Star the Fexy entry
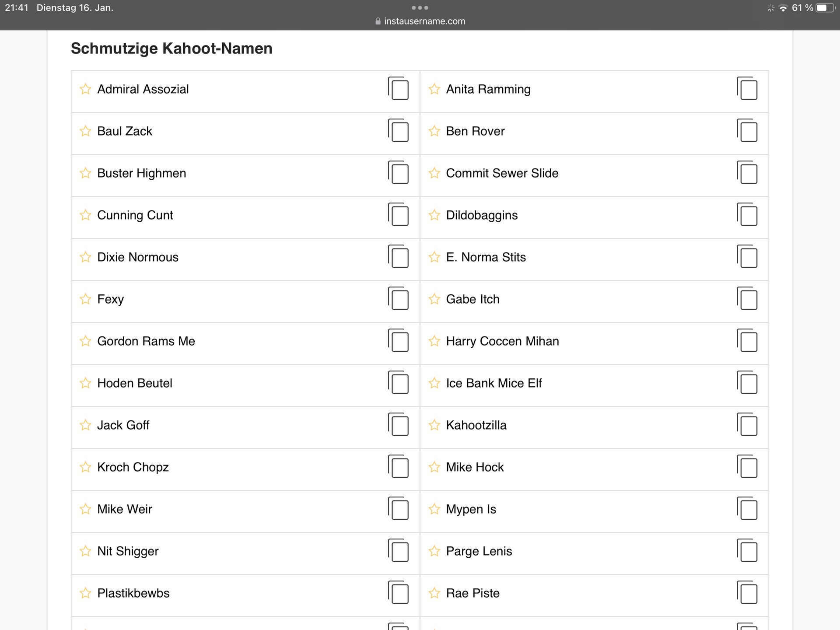The width and height of the screenshot is (840, 630). 85,299
